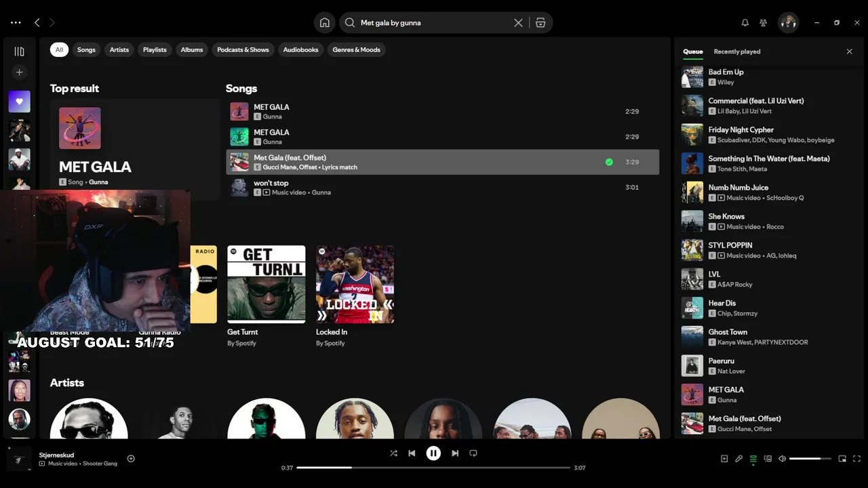Open the Home page icon
Image resolution: width=868 pixels, height=488 pixels.
pyautogui.click(x=325, y=22)
